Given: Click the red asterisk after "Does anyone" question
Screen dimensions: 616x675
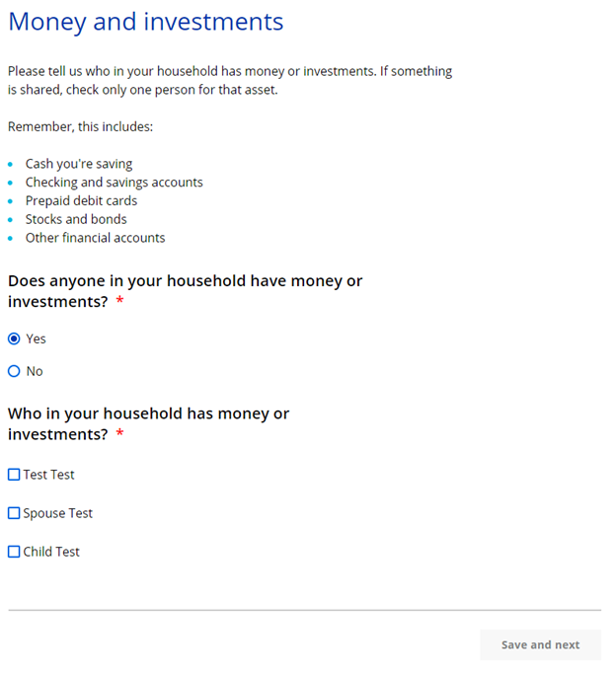Looking at the screenshot, I should click(120, 303).
